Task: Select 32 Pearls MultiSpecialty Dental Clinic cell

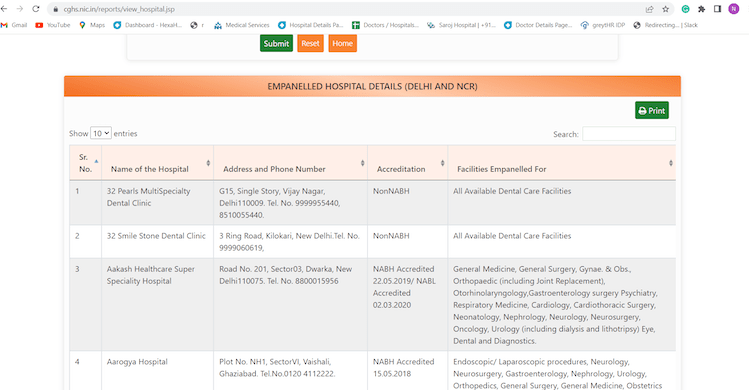Action: coord(158,203)
